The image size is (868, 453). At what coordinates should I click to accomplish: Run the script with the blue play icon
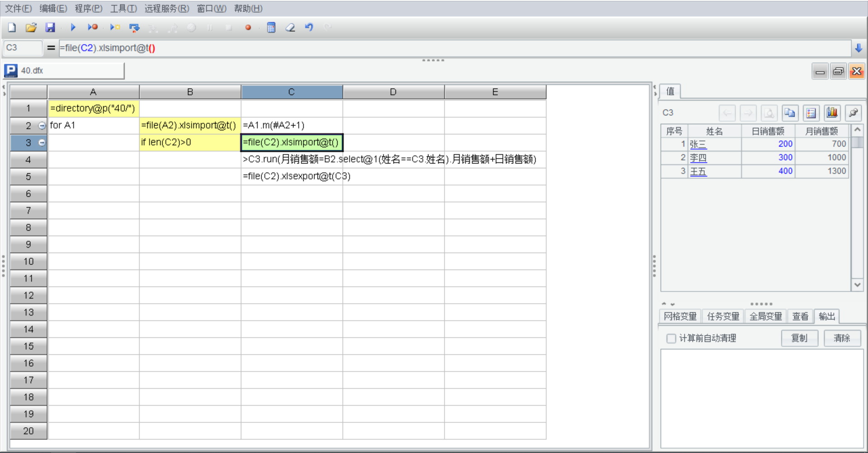click(73, 28)
